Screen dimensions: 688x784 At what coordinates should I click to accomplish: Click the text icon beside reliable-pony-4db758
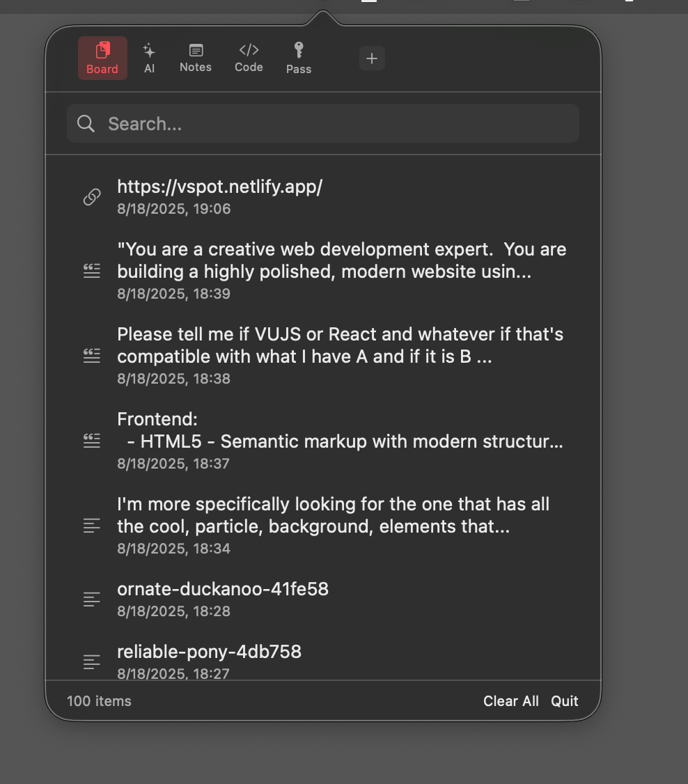(x=91, y=662)
